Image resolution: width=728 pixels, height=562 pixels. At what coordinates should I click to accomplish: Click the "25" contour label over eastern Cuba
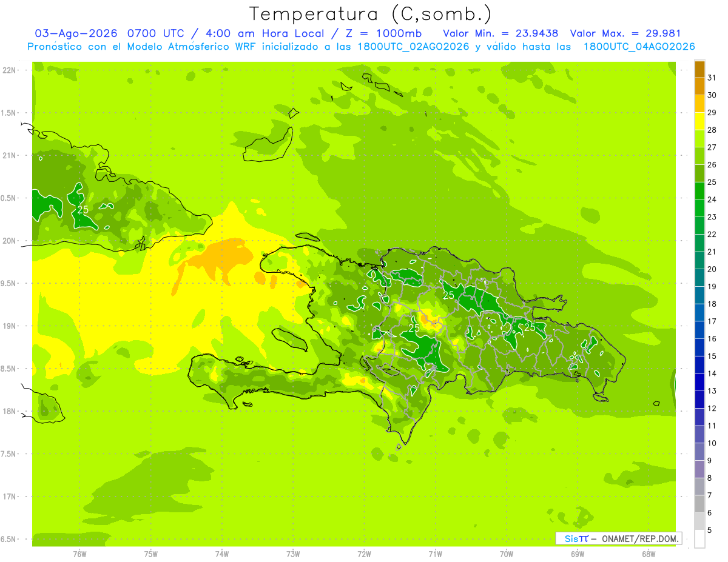(83, 210)
